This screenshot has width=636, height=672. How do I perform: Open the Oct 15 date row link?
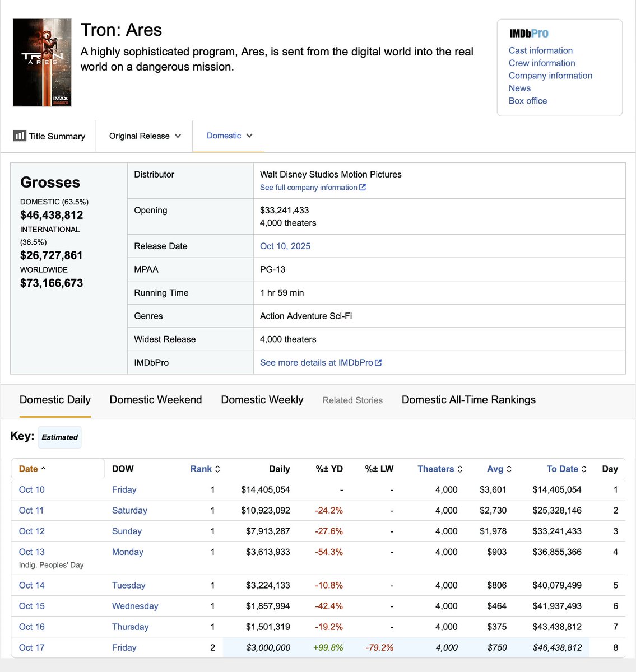tap(32, 606)
